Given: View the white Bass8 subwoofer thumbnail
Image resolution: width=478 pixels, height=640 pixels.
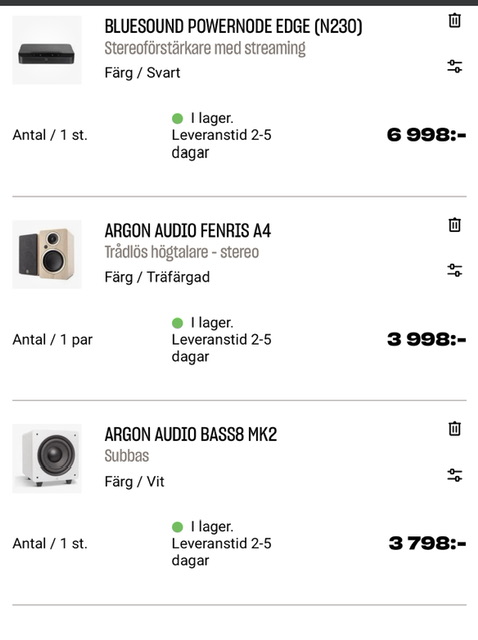Looking at the screenshot, I should point(47,458).
